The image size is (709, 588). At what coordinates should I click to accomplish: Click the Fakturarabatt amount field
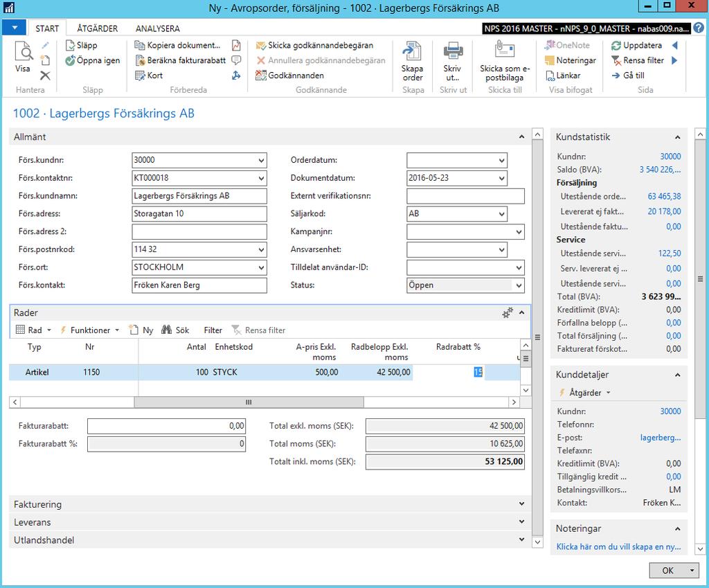(x=166, y=426)
